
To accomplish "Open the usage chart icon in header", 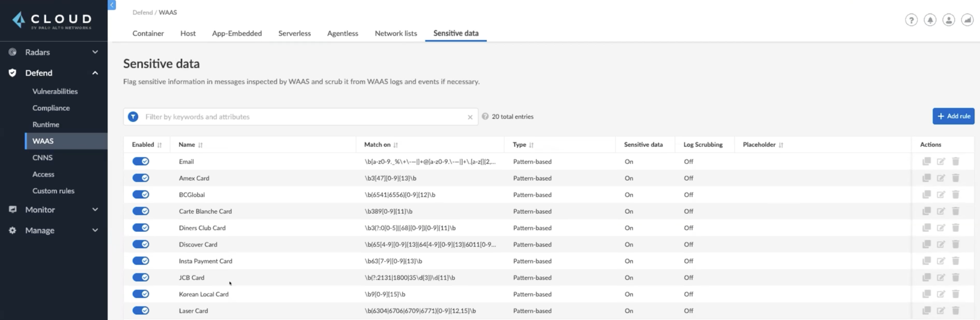I will (967, 20).
